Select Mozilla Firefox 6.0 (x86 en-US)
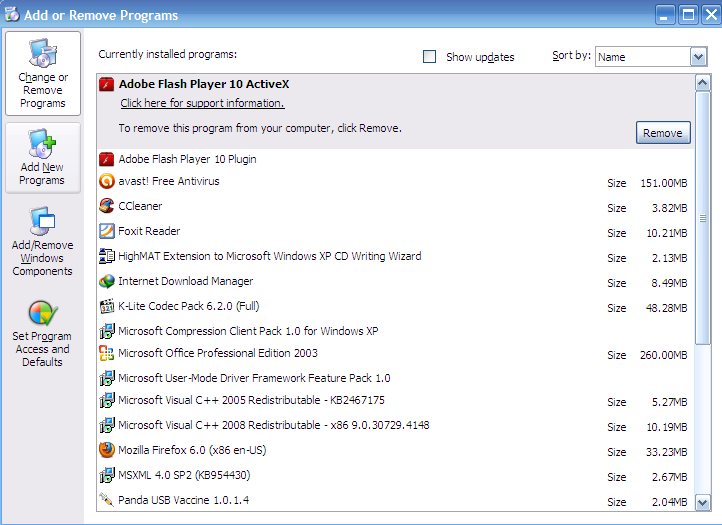722x525 pixels. (395, 450)
